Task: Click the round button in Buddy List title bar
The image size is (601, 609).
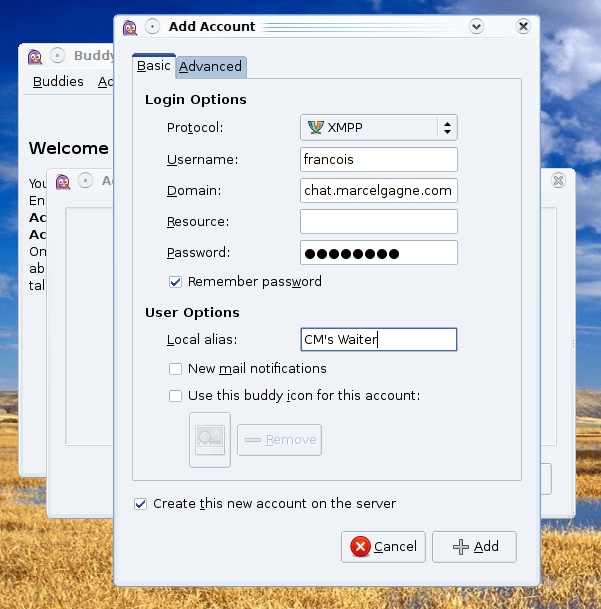Action: coord(57,56)
